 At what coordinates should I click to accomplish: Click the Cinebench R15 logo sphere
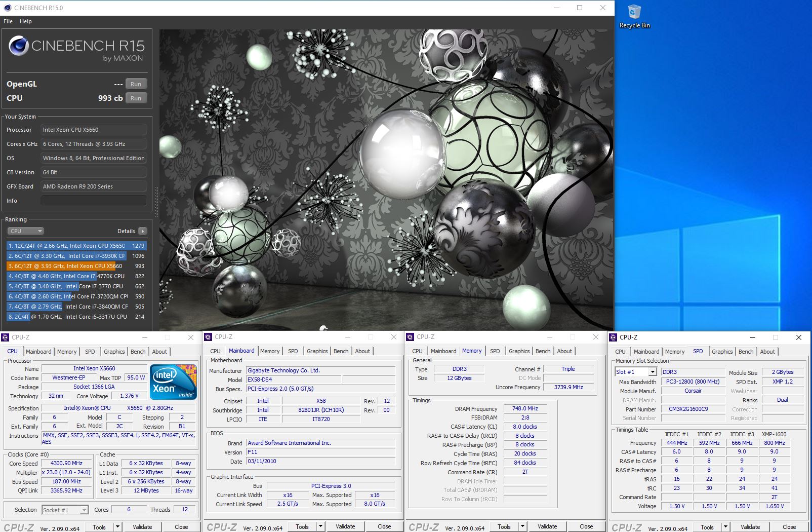tap(19, 46)
